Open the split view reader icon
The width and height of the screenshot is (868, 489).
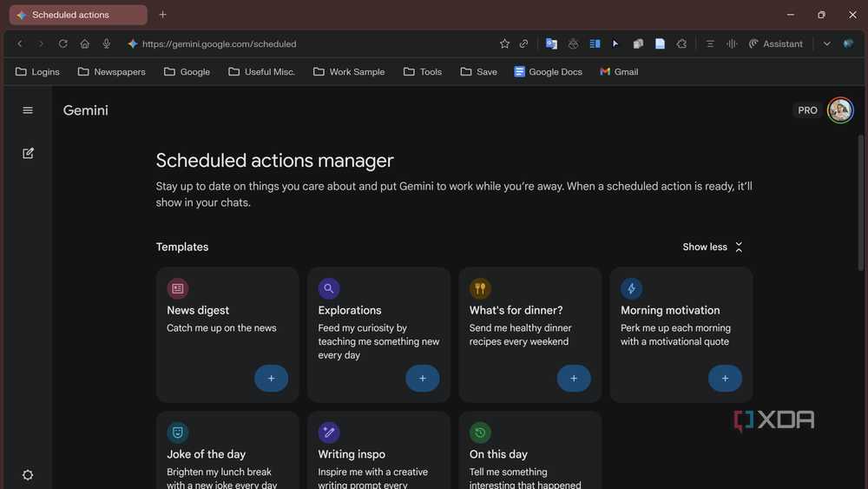tap(595, 43)
